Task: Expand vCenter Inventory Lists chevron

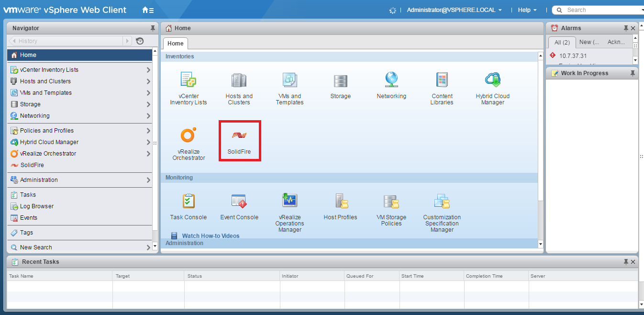Action: click(x=148, y=70)
